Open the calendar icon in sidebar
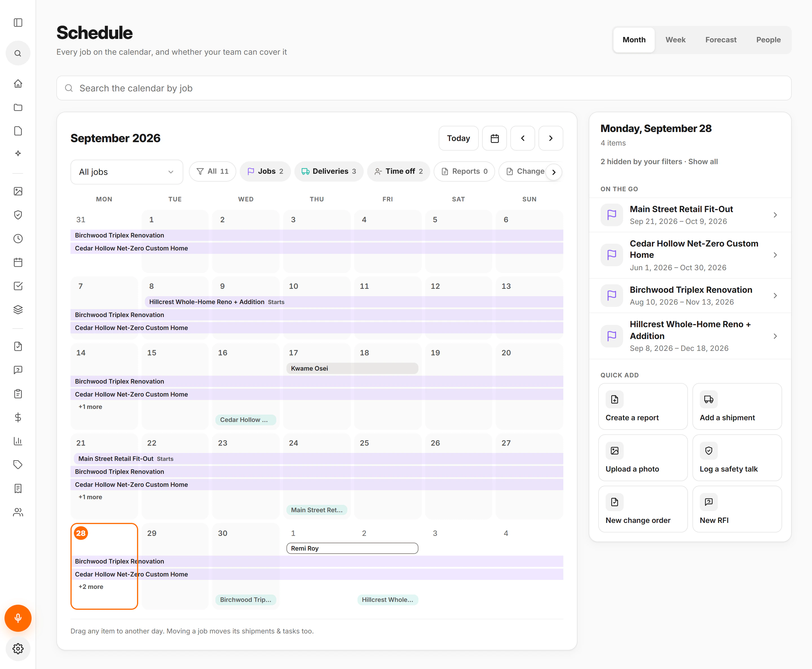Screen dimensions: 812x669 (18, 262)
